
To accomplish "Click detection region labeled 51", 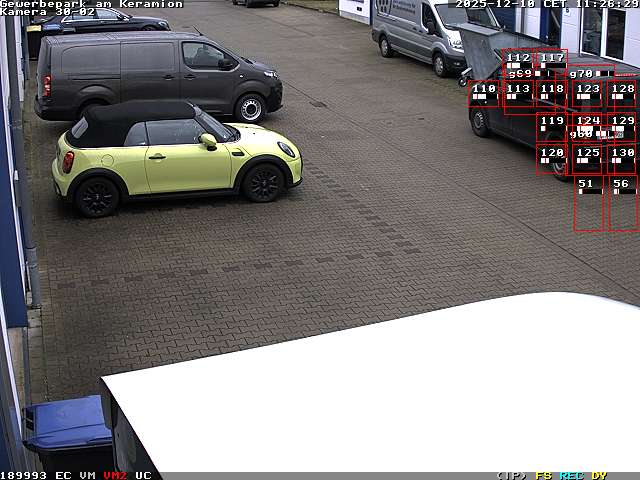I will click(x=588, y=203).
